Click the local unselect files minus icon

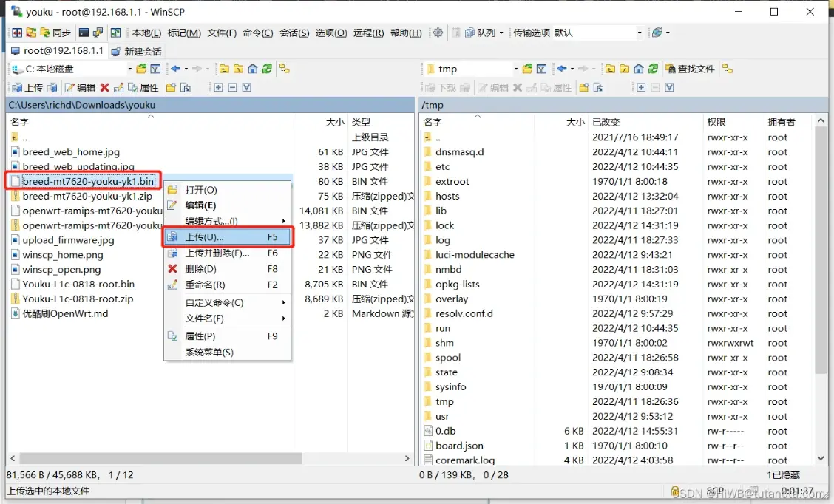pos(232,88)
